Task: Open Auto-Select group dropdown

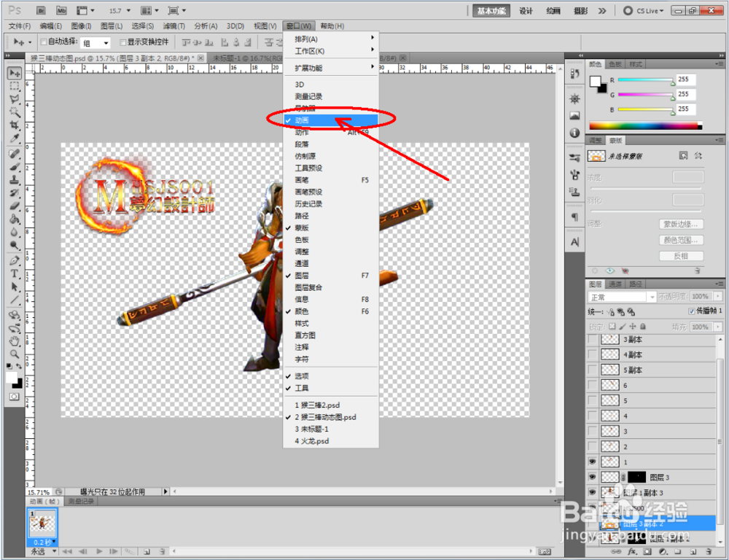Action: pyautogui.click(x=95, y=43)
